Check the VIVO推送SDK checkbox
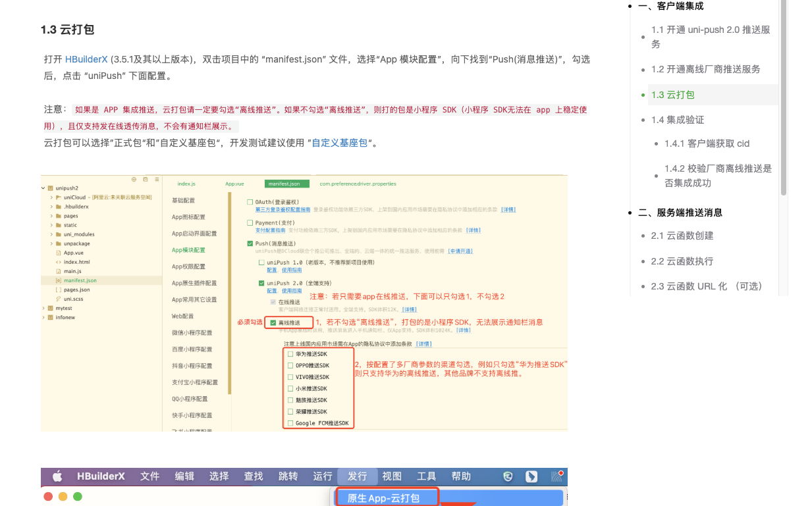Image resolution: width=812 pixels, height=506 pixels. (x=290, y=377)
